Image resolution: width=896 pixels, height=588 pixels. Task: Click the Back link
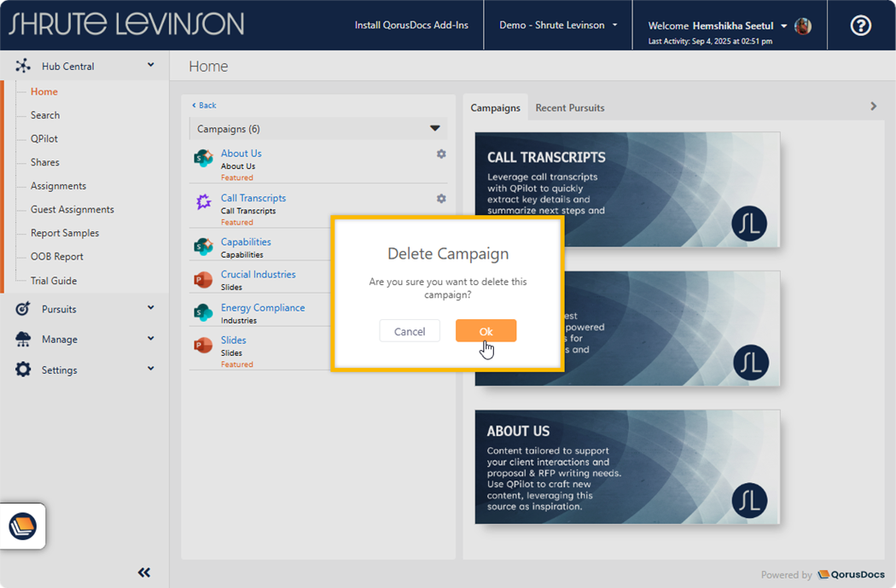point(204,106)
